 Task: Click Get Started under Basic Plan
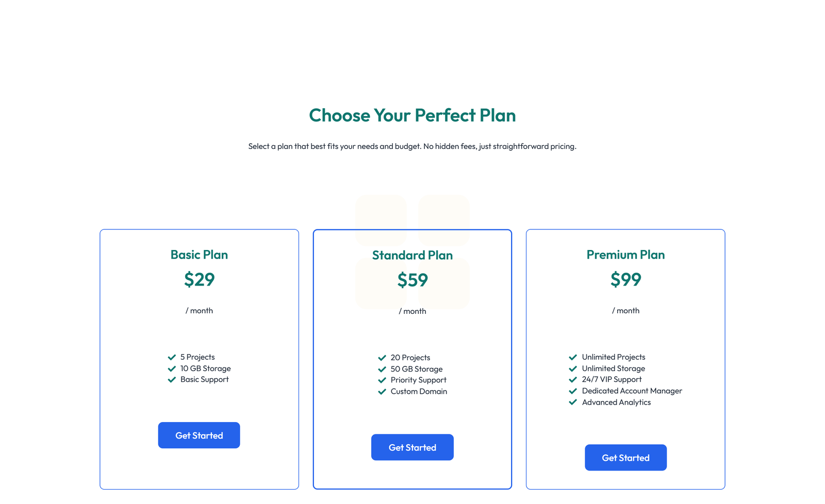click(x=199, y=435)
